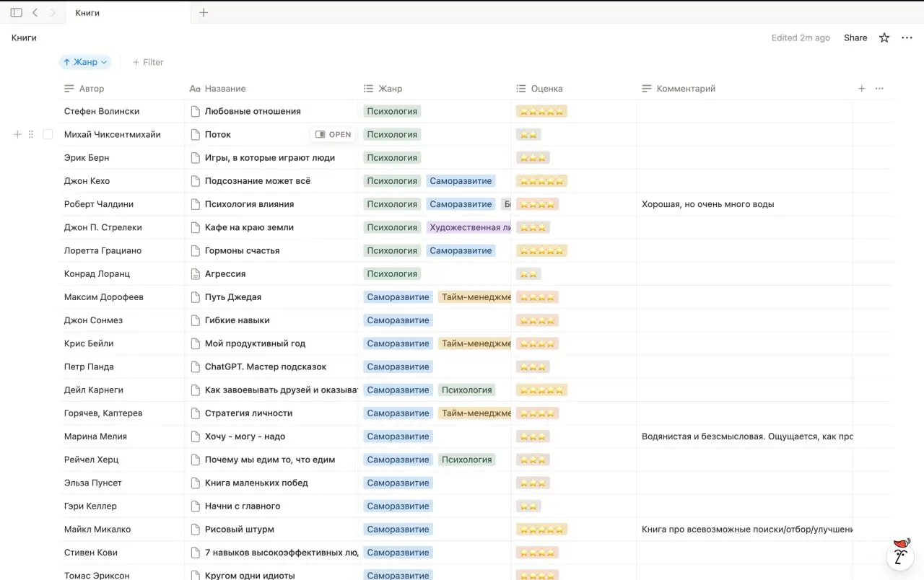
Task: Click the author cell Конрад Лоранц
Action: pos(95,274)
